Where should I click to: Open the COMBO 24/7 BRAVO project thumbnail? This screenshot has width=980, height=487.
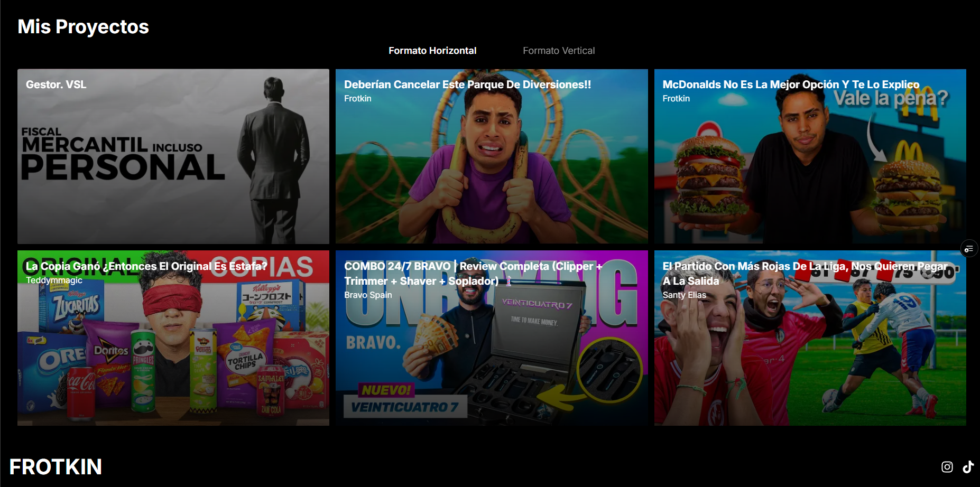(x=492, y=338)
